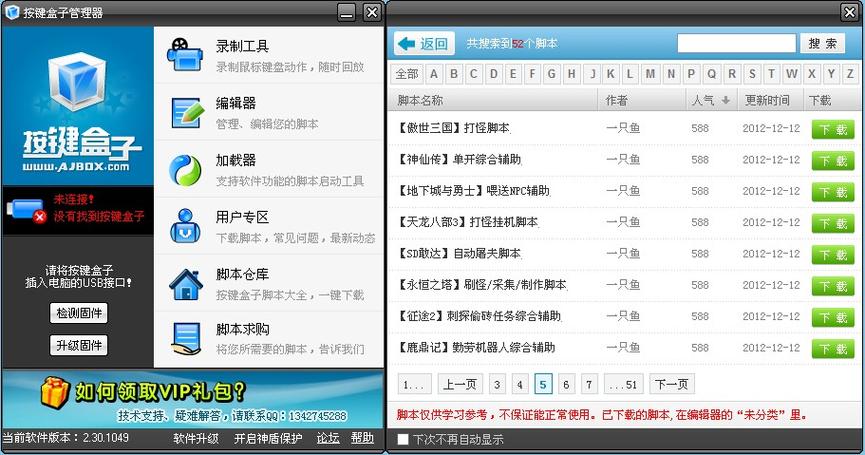Open the 编辑器 notepad icon
Screen dimensions: 865x455
(188, 113)
